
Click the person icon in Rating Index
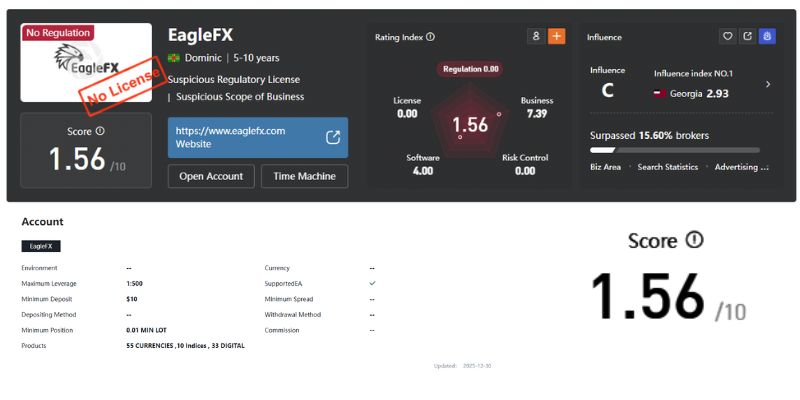click(x=536, y=36)
